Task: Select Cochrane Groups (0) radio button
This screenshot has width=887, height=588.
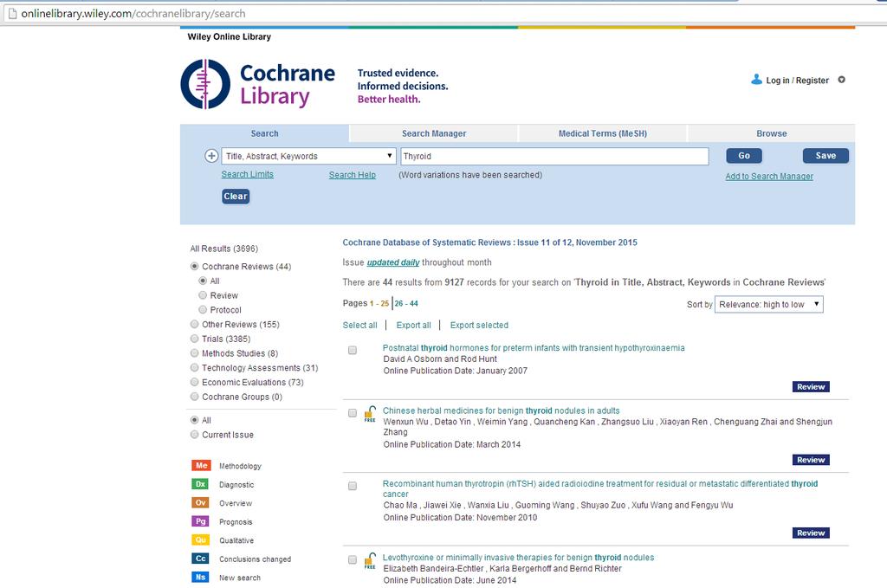Action: tap(195, 397)
